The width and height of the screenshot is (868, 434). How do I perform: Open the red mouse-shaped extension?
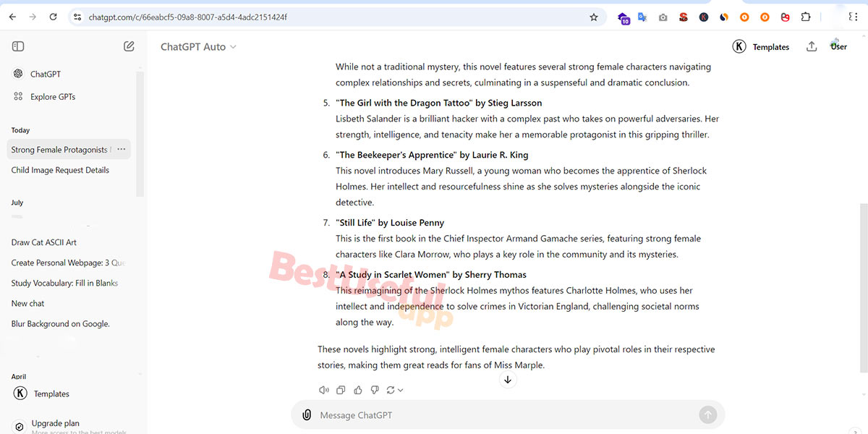click(x=785, y=17)
